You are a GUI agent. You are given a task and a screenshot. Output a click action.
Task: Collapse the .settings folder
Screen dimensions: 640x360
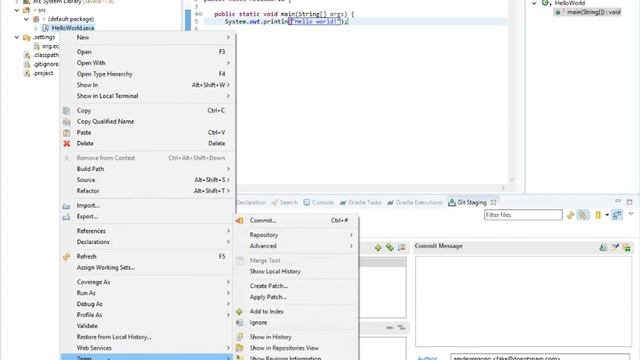[x=17, y=37]
